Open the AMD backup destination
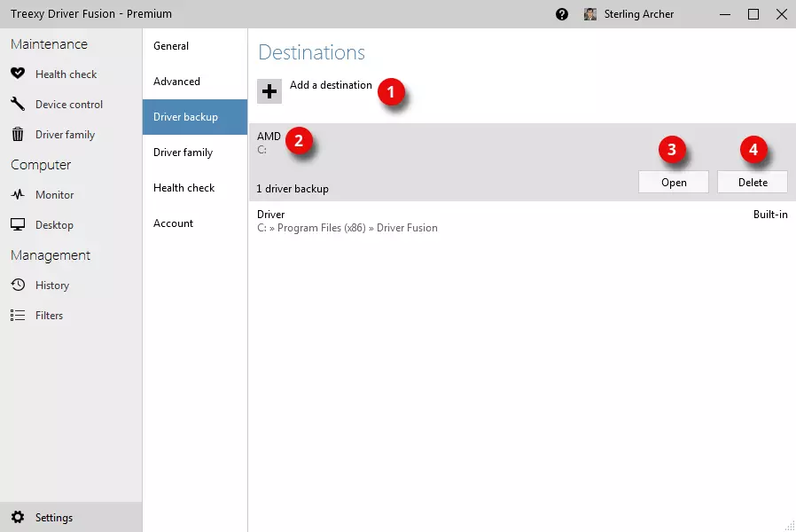This screenshot has width=796, height=532. [x=673, y=183]
